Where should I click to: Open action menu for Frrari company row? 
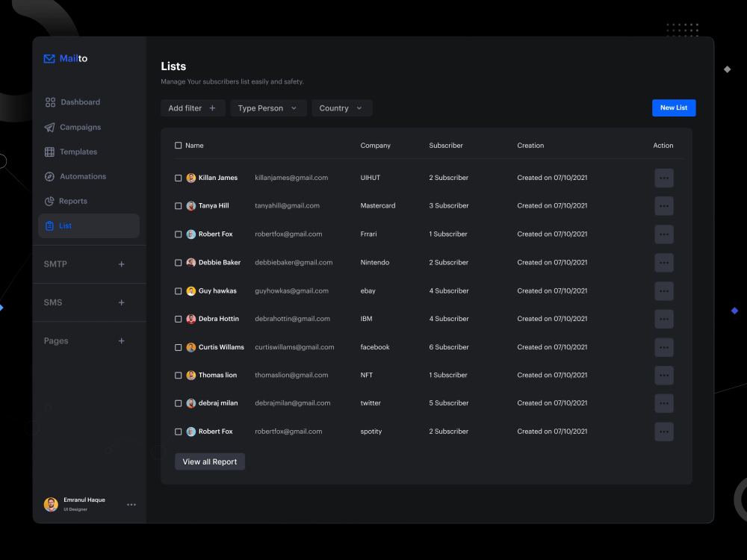click(x=663, y=234)
